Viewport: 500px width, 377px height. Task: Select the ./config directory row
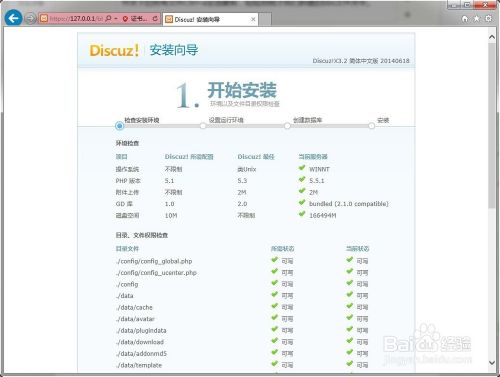[x=242, y=284]
